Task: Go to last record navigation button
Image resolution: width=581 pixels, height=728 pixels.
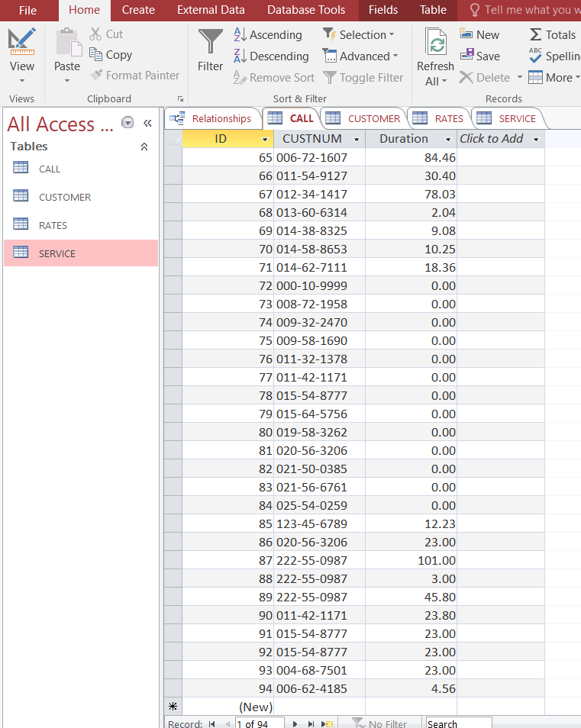Action: tap(311, 723)
